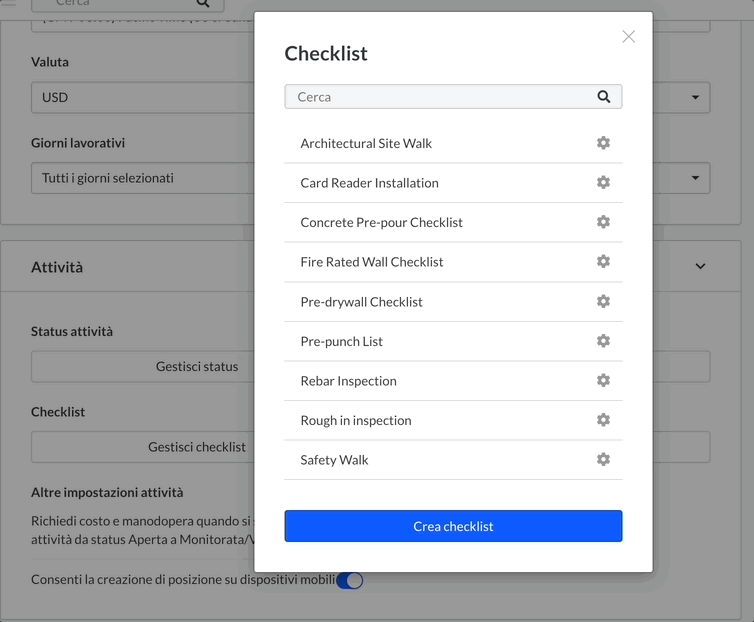Click the search magnifier in the Checklist dialog
The width and height of the screenshot is (754, 622).
tap(603, 97)
